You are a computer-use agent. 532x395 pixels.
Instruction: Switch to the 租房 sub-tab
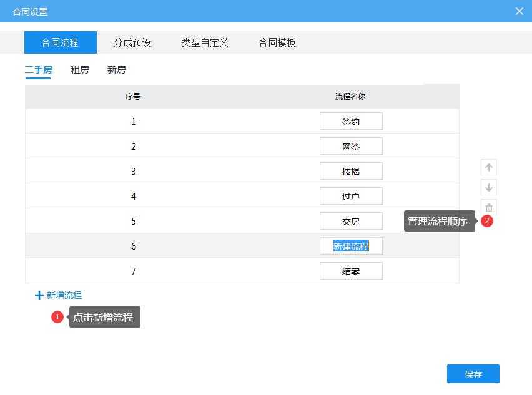click(79, 70)
